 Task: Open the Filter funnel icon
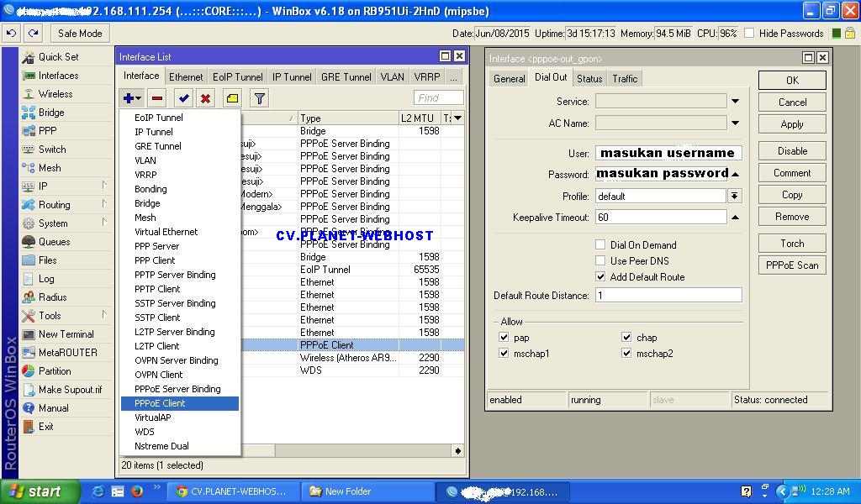click(260, 98)
